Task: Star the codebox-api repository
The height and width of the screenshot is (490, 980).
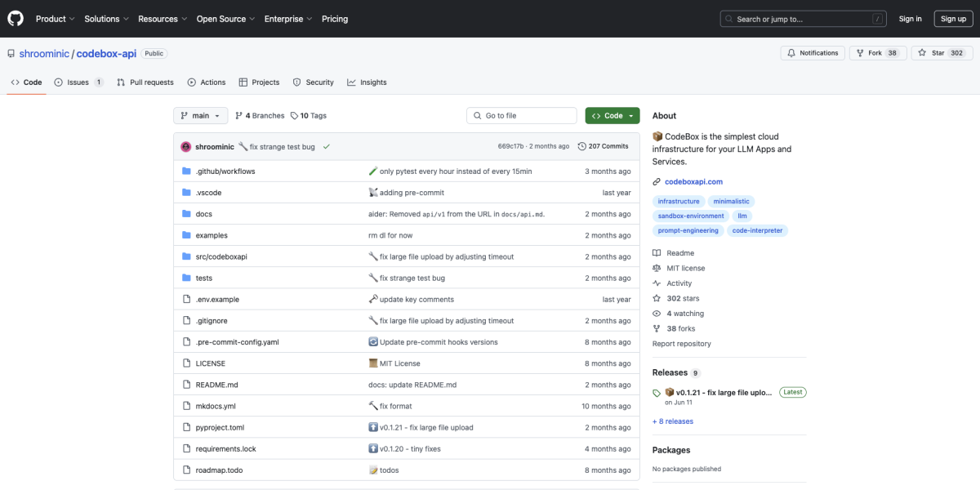Action: coord(932,53)
